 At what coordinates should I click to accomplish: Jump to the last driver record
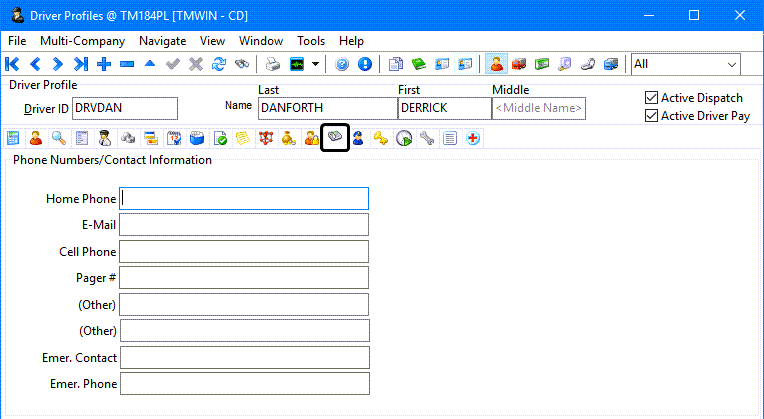[x=82, y=64]
